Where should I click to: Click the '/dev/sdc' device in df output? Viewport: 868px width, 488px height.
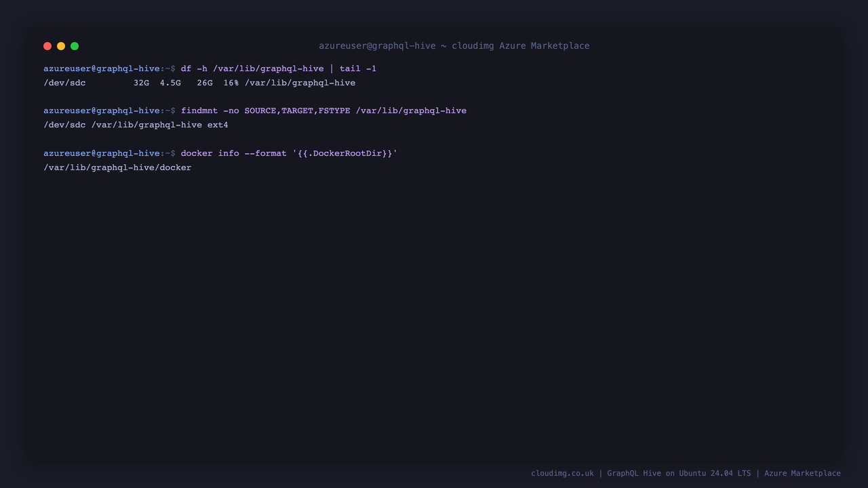click(x=64, y=83)
